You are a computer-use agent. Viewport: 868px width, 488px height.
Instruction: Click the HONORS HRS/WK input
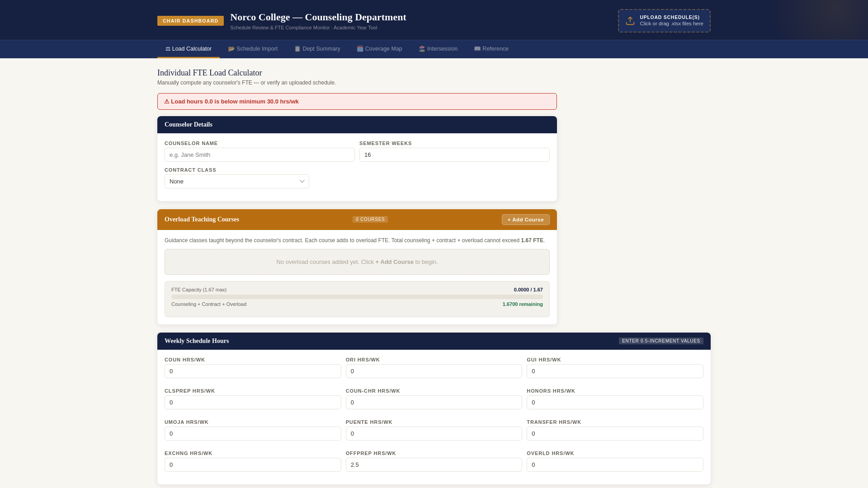click(x=615, y=403)
